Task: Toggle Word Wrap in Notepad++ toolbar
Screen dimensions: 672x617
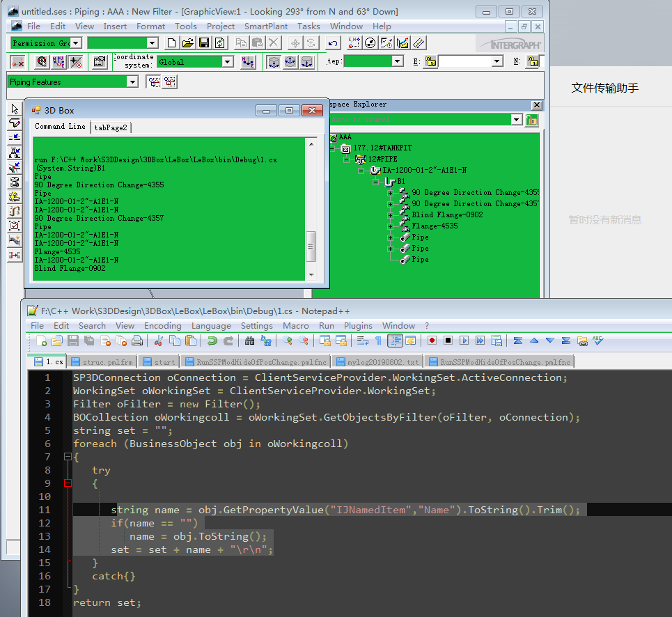Action: click(x=363, y=341)
